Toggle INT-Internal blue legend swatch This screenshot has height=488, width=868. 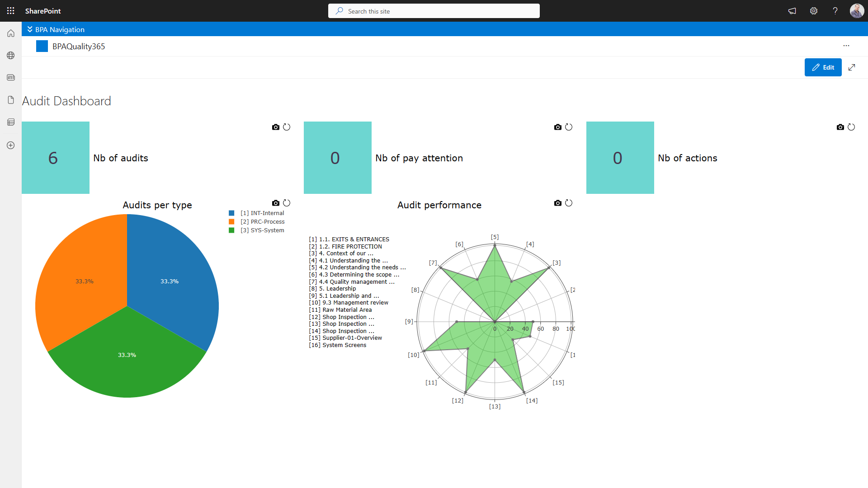click(x=231, y=213)
